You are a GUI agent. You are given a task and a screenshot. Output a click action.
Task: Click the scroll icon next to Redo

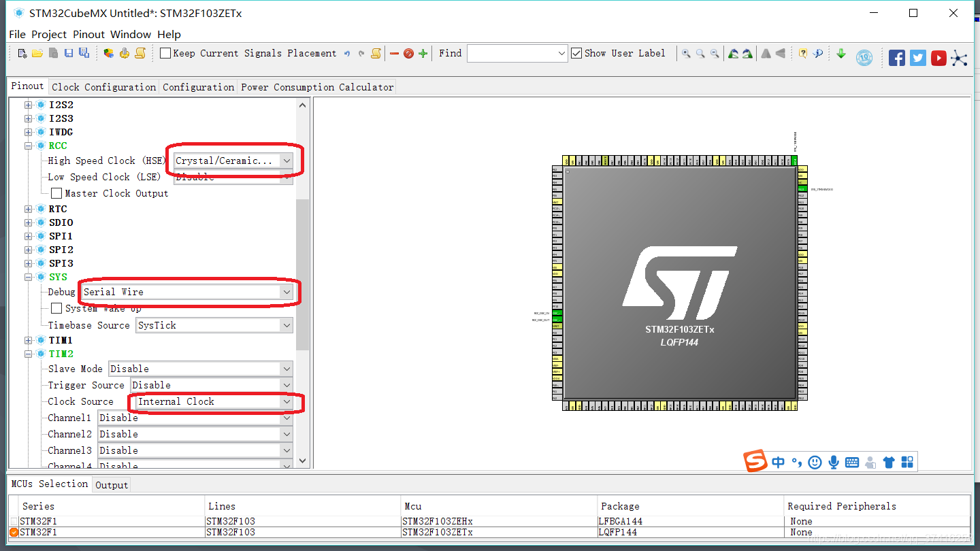[x=376, y=53]
